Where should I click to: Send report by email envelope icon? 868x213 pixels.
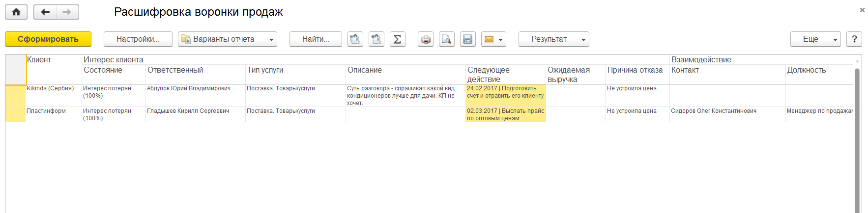point(489,39)
